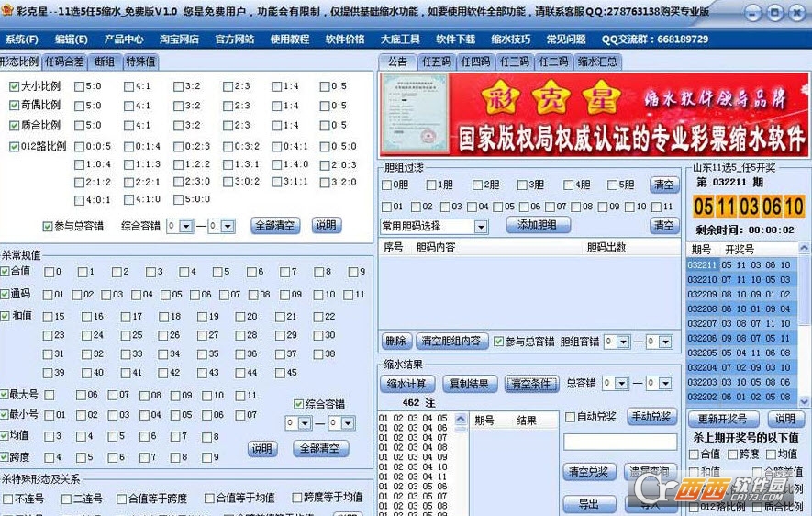Click the 导出 button

tap(589, 503)
